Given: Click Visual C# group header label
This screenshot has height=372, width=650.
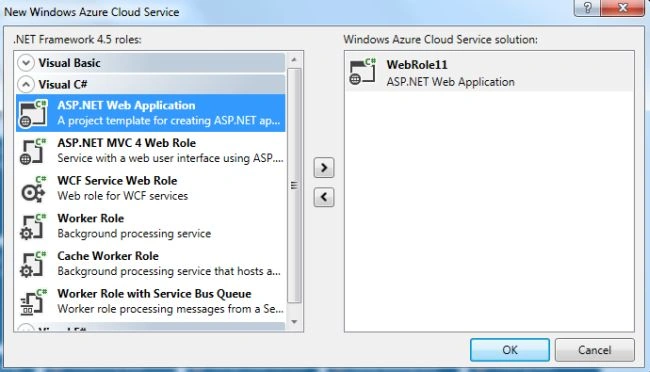Looking at the screenshot, I should [x=63, y=85].
